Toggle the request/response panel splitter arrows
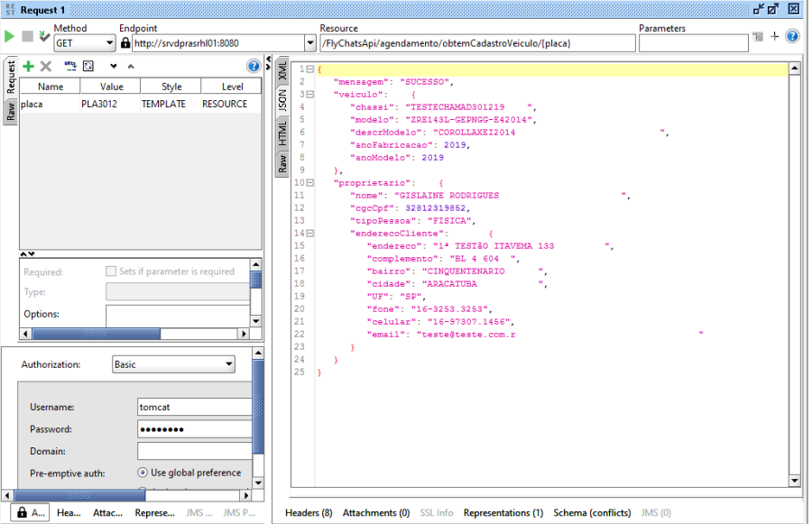The image size is (812, 524). 268,62
